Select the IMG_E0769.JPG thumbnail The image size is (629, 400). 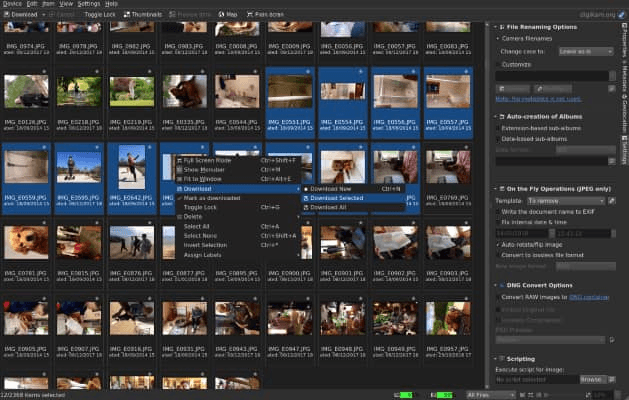(448, 177)
